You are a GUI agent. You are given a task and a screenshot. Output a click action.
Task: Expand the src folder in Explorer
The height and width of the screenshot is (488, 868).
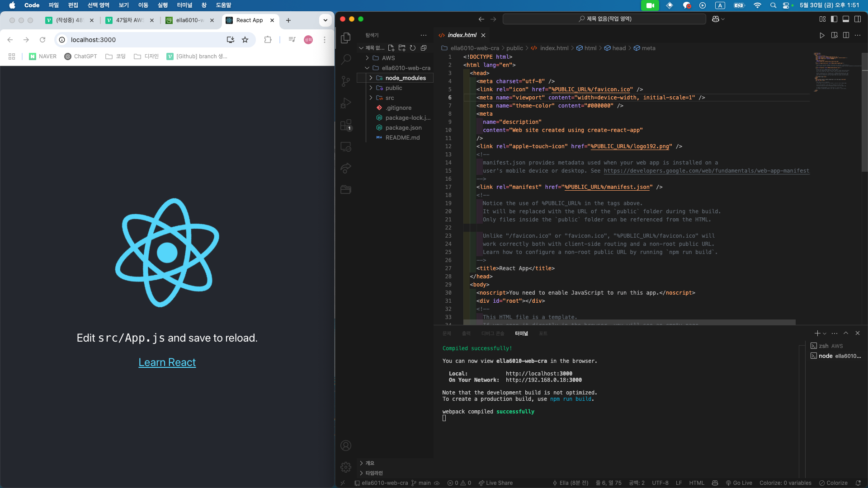[371, 98]
